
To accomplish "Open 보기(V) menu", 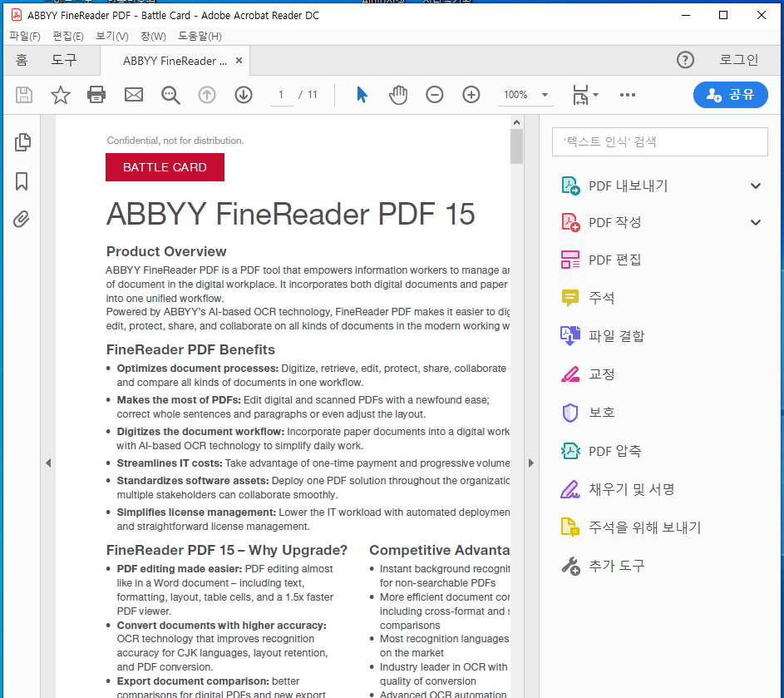I will pos(112,36).
